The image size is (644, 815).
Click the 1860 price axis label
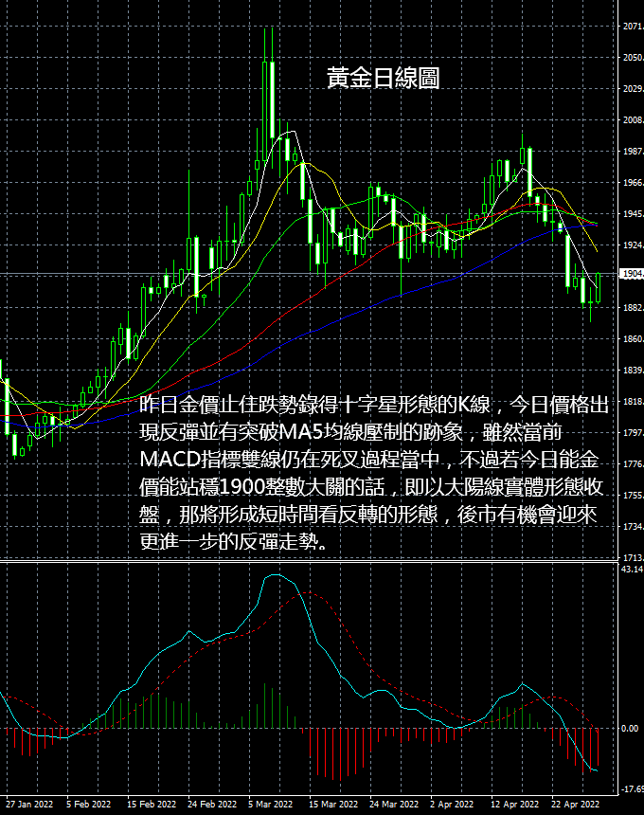click(633, 339)
